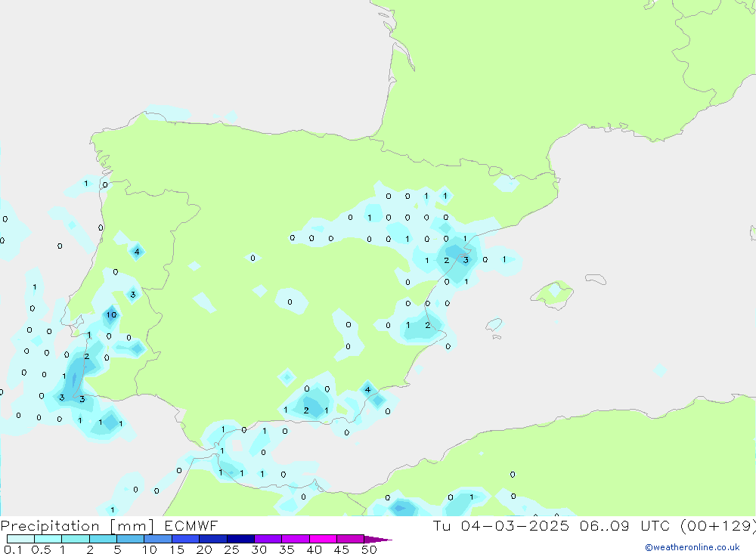Pick the 1–2 mm legend color box
Viewport: 756px width, 554px height.
76,539
